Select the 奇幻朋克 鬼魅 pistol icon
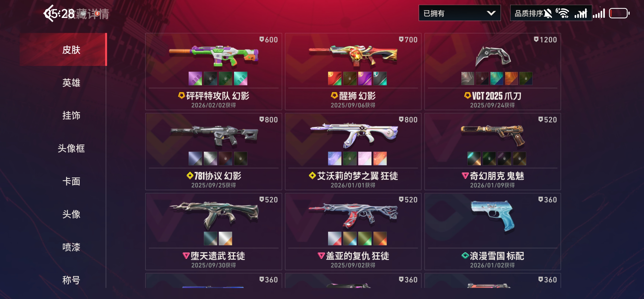The image size is (644, 299). [x=492, y=135]
